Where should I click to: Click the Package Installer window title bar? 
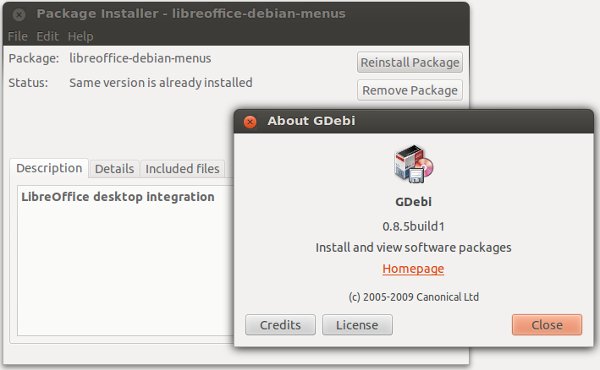236,14
